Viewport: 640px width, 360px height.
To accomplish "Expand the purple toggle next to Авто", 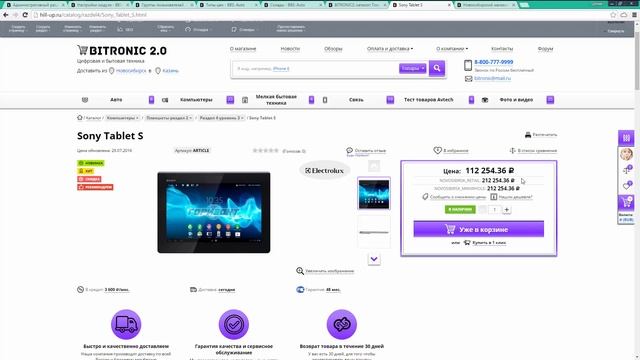I will 151,100.
